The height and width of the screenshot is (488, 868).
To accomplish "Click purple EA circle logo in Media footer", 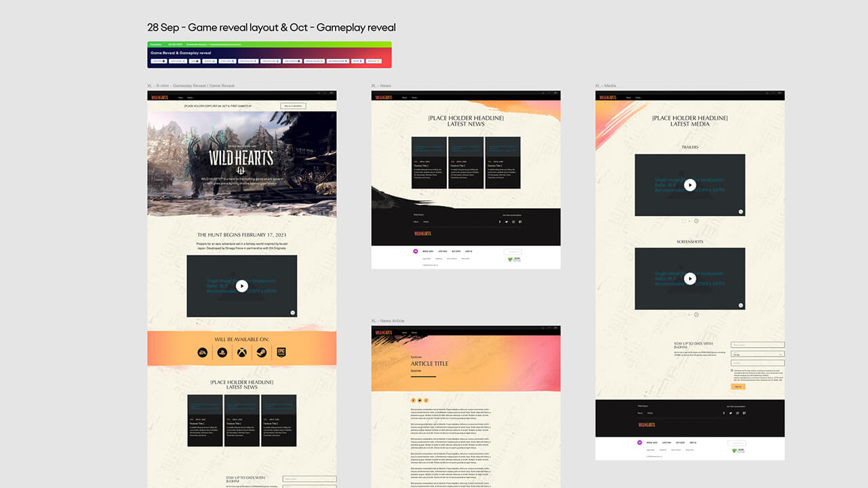I will pyautogui.click(x=639, y=443).
